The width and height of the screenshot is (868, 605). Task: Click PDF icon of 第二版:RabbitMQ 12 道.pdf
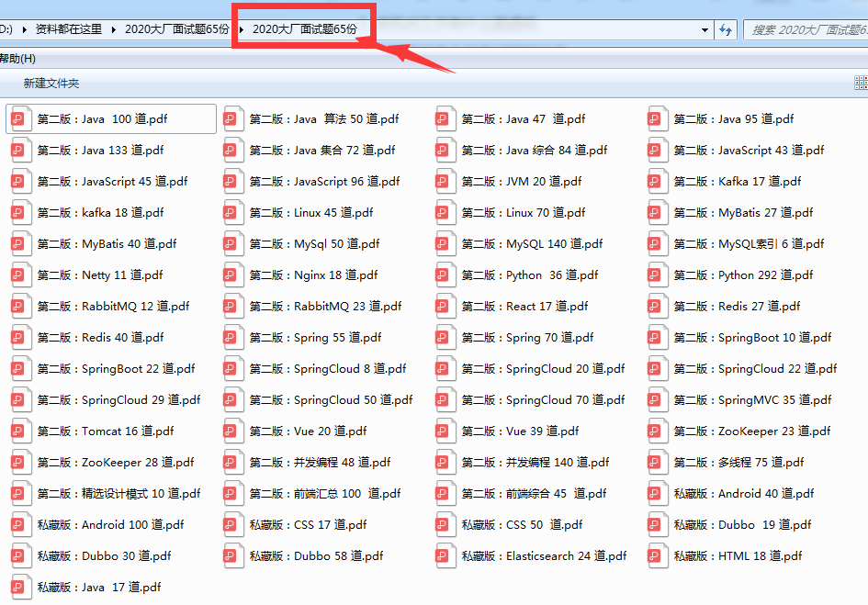coord(20,306)
